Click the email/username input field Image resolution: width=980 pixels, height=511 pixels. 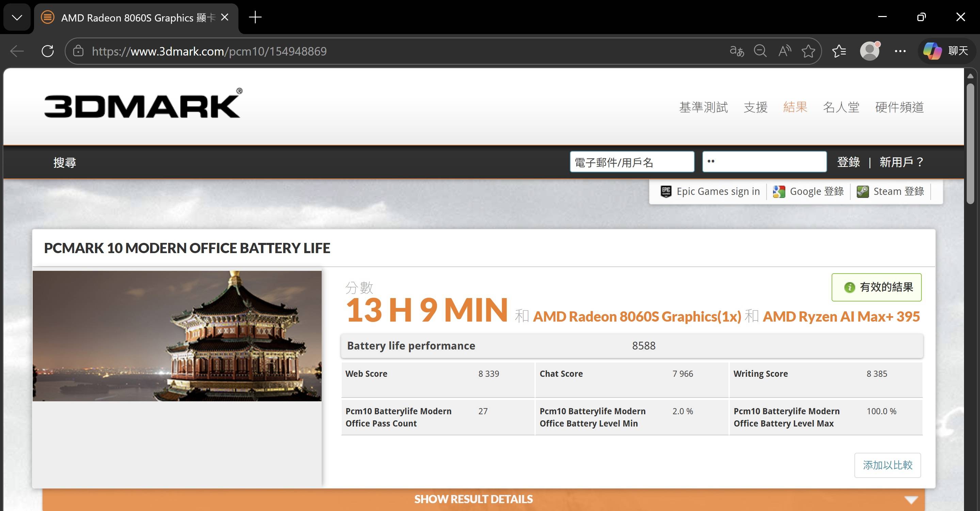click(x=631, y=162)
